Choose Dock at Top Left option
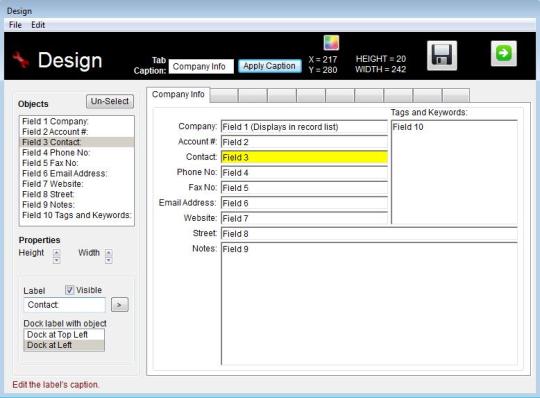 tap(64, 335)
